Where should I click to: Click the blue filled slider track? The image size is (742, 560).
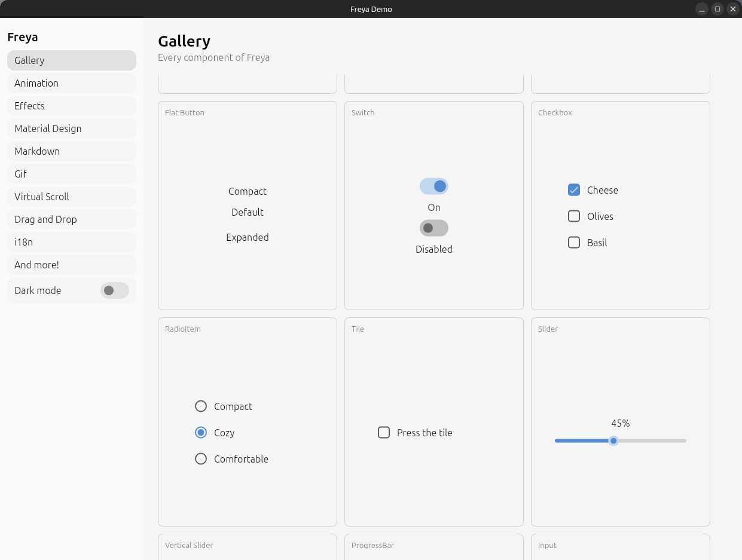click(x=582, y=440)
